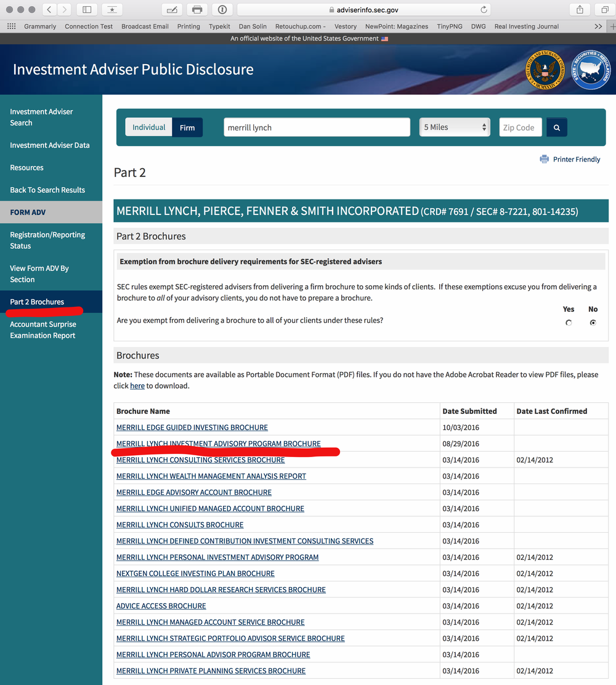The image size is (616, 685).
Task: Click the Safari forward arrow button
Action: (64, 10)
